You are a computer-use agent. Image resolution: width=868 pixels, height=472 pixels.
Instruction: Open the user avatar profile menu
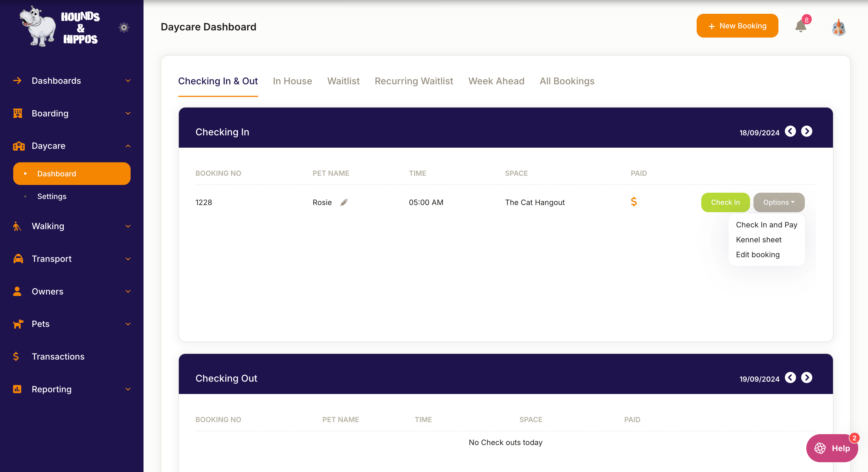click(839, 27)
